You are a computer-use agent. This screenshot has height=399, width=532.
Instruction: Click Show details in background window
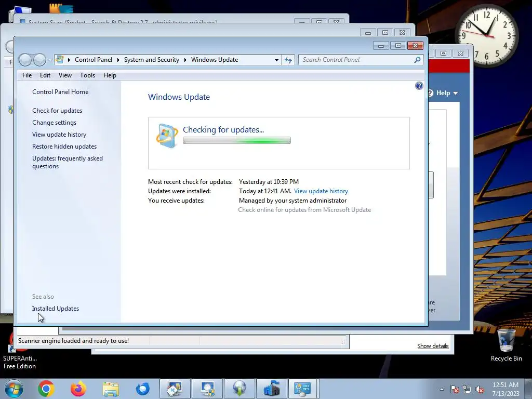(x=433, y=346)
